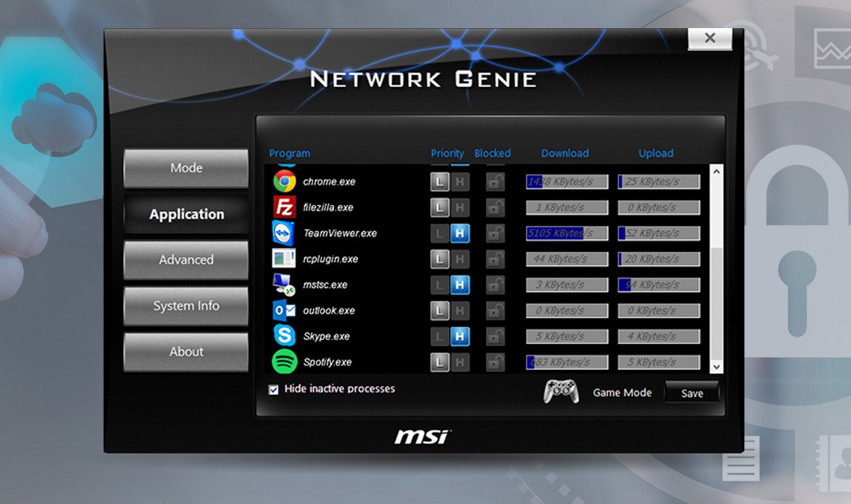
Task: Open the Advanced section
Action: tap(186, 260)
